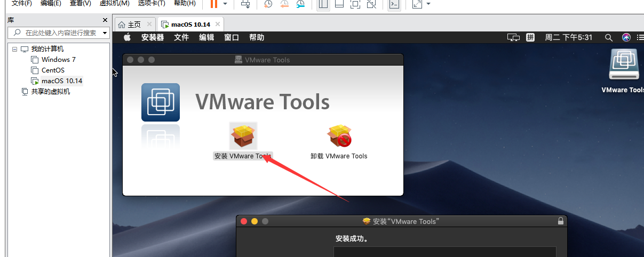This screenshot has height=257, width=644.
Task: Open the power options dropdown beside the pause button
Action: coord(225,4)
